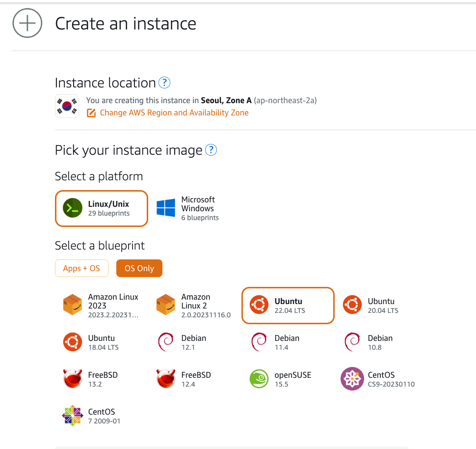Switch to the OS Only tab
Viewport: 476px width, 449px height.
tap(139, 268)
